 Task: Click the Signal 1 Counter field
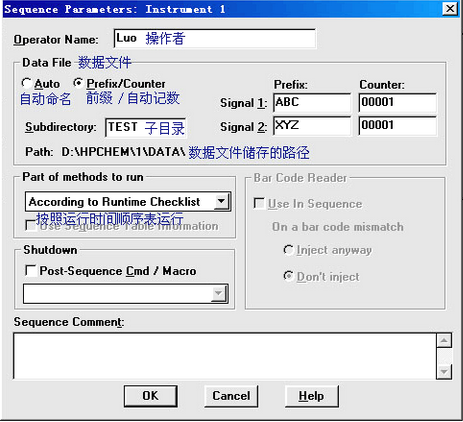coord(397,103)
